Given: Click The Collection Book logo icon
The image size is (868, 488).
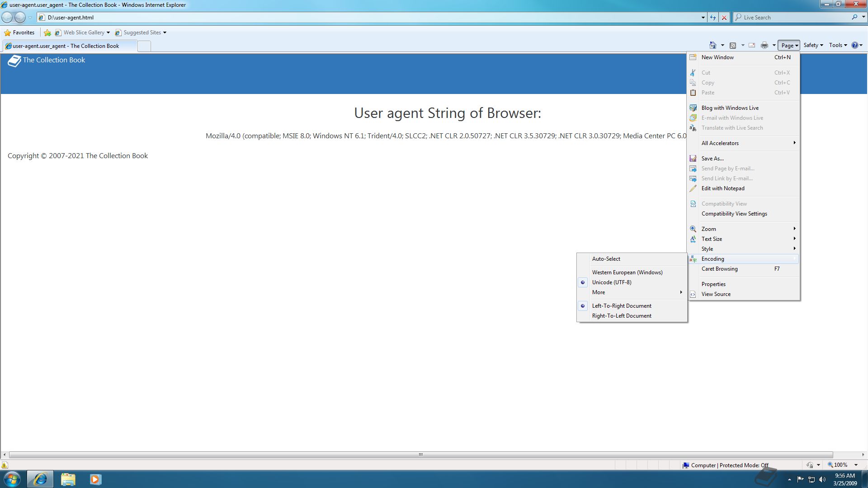Looking at the screenshot, I should [14, 61].
